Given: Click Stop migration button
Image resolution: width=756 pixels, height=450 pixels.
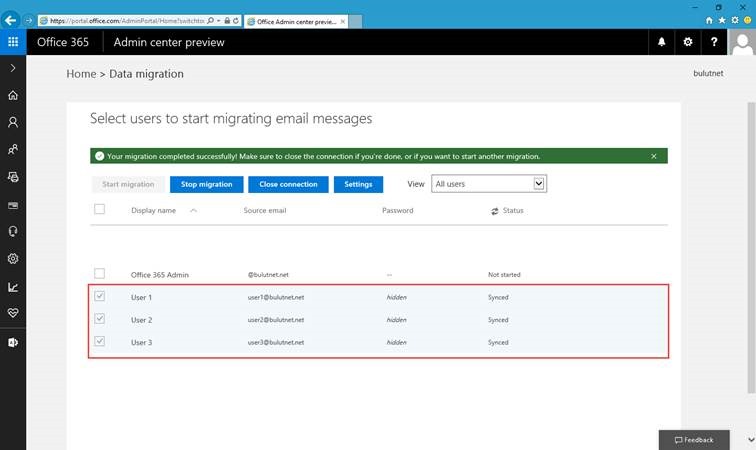Looking at the screenshot, I should (206, 184).
